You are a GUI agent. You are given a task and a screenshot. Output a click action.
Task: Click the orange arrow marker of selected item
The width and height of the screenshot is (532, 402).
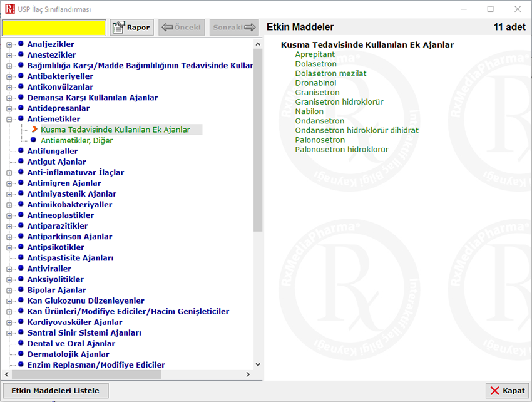click(x=35, y=130)
